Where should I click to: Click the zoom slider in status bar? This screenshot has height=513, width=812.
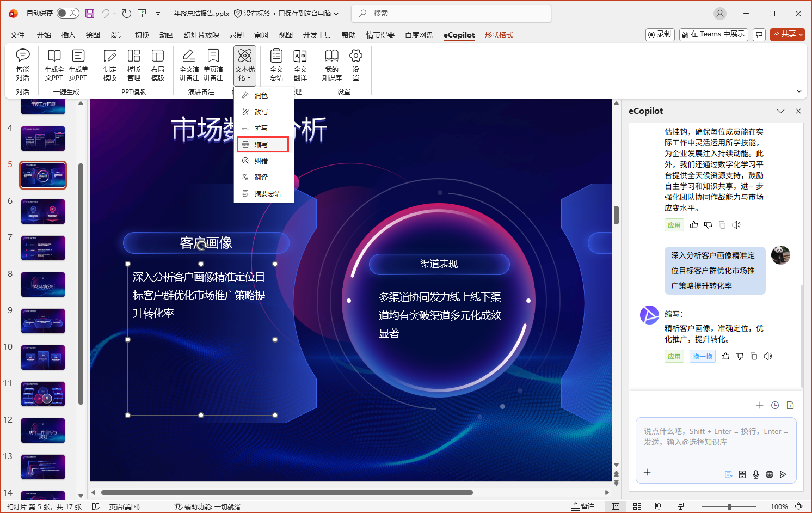point(729,506)
